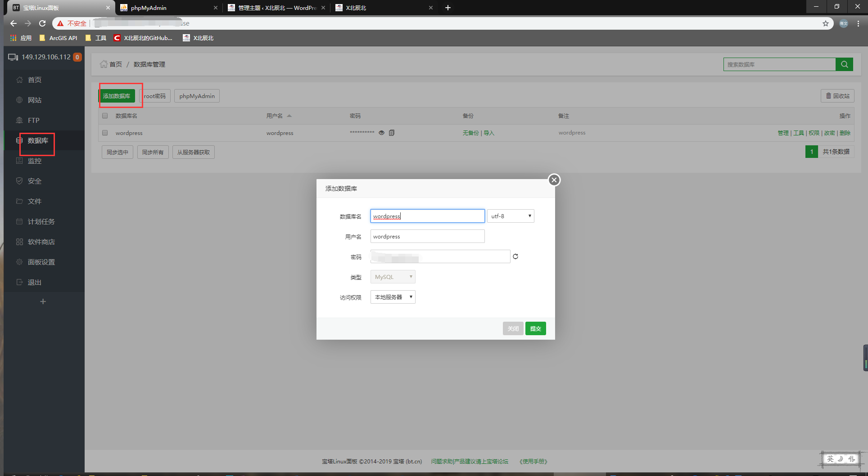Click the 宝塔论坛 help link in footer
Screen dimensions: 868x476
(470, 461)
